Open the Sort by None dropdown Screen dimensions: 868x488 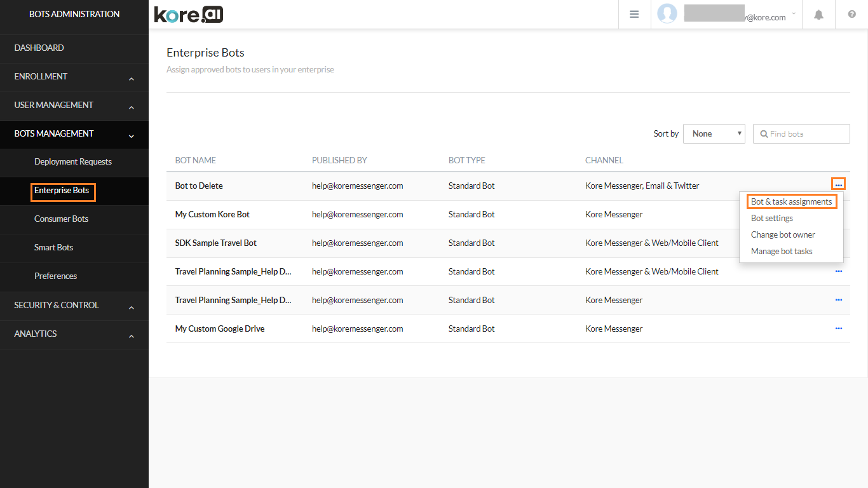[714, 133]
